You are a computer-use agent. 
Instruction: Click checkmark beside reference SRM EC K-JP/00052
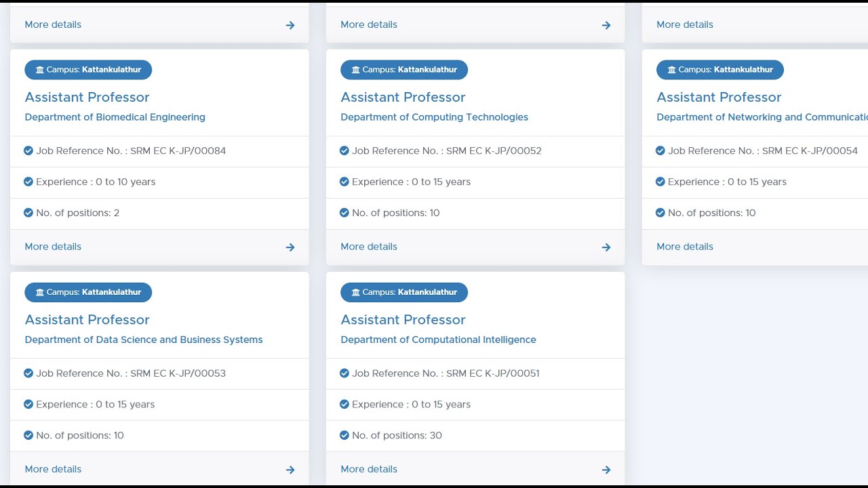point(344,150)
